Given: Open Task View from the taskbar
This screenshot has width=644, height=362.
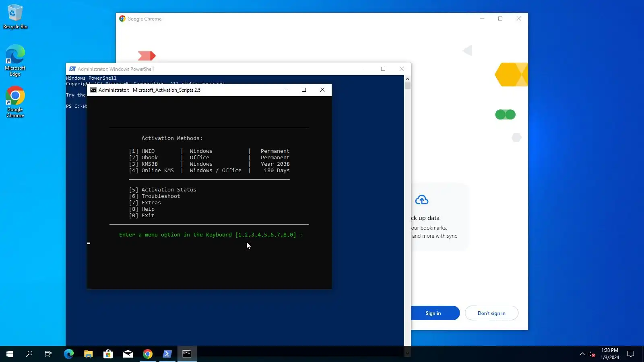Looking at the screenshot, I should point(48,354).
